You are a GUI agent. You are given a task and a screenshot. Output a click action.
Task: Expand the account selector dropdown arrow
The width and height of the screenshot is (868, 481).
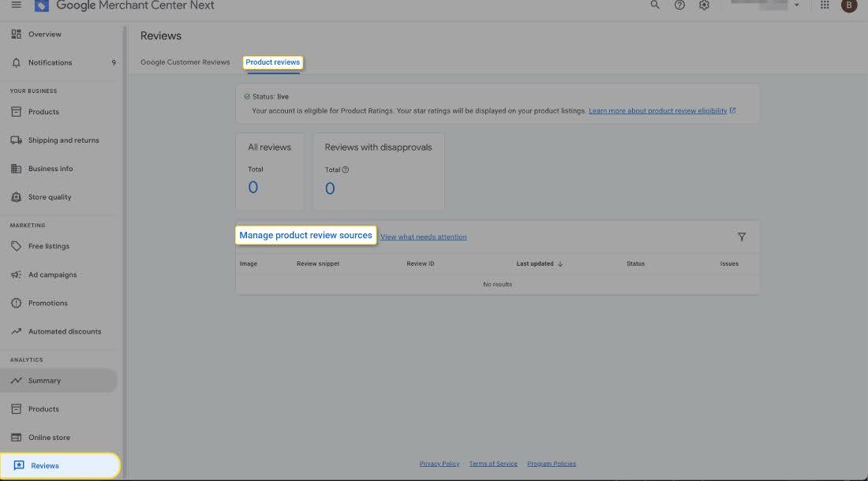pos(796,6)
